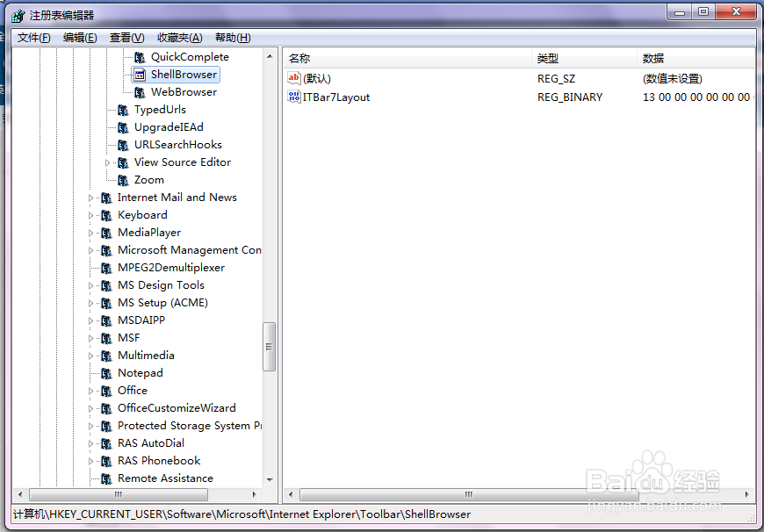Click the string value icon of (默认)

click(x=294, y=78)
